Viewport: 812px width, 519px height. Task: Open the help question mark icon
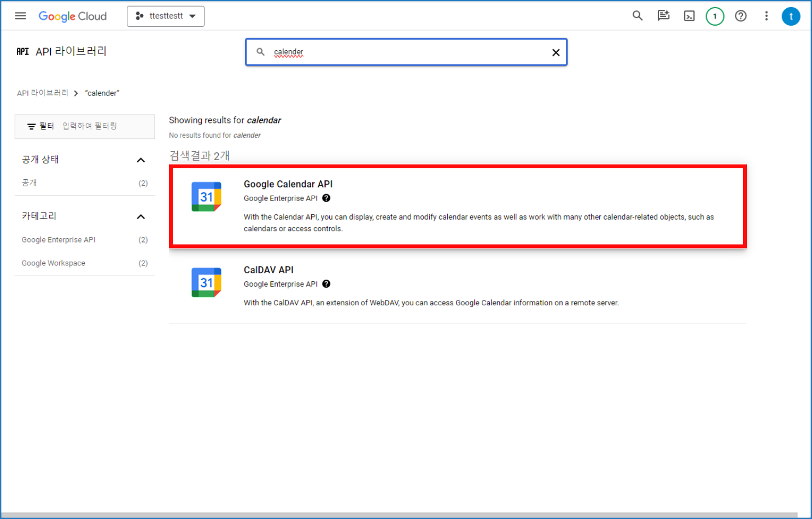pyautogui.click(x=740, y=16)
